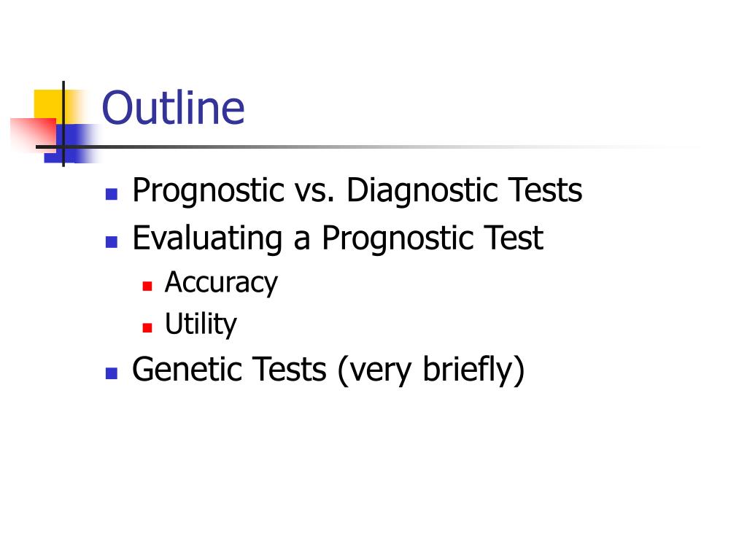Select the Evaluating a Prognostic Test line
Image resolution: width=747 pixels, height=560 pixels.
pos(338,238)
